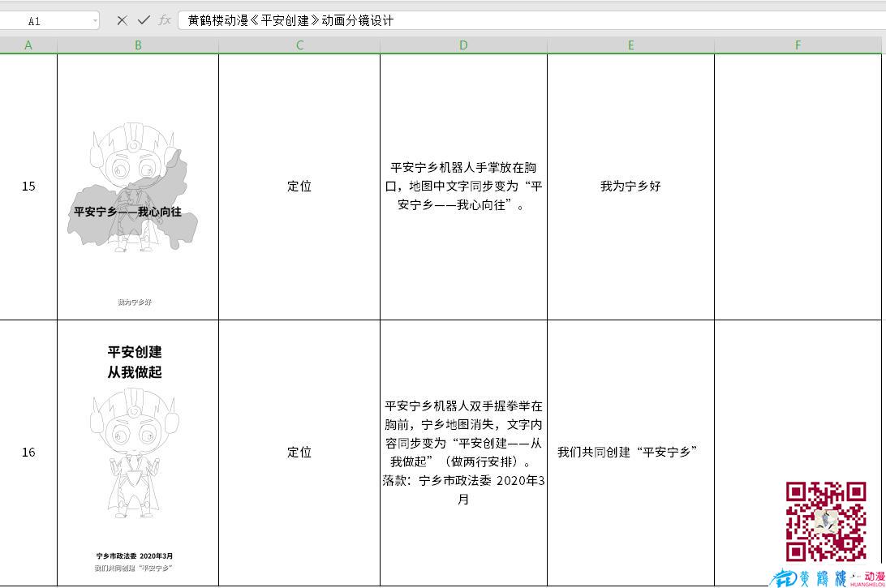
Task: Select empty column F cell in row 15
Action: pyautogui.click(x=798, y=187)
